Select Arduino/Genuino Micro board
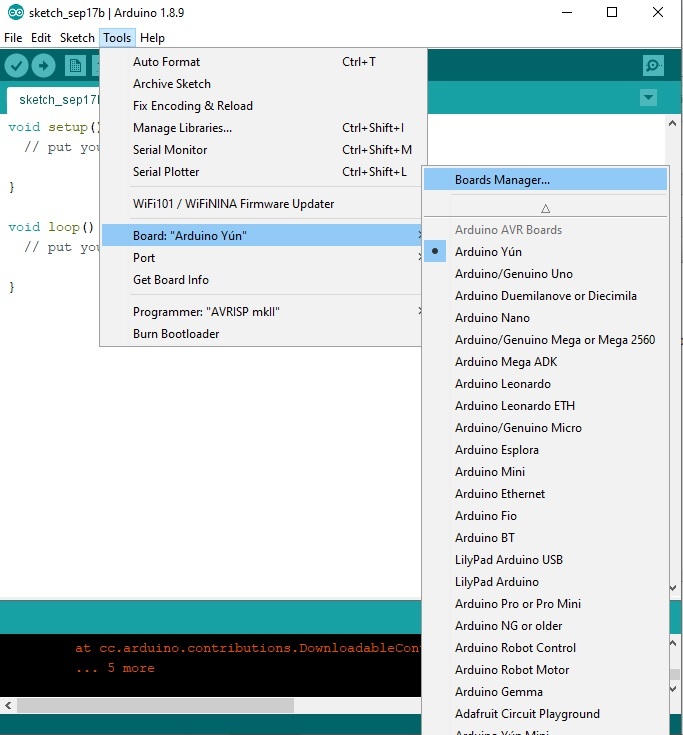This screenshot has height=735, width=683. tap(545, 428)
